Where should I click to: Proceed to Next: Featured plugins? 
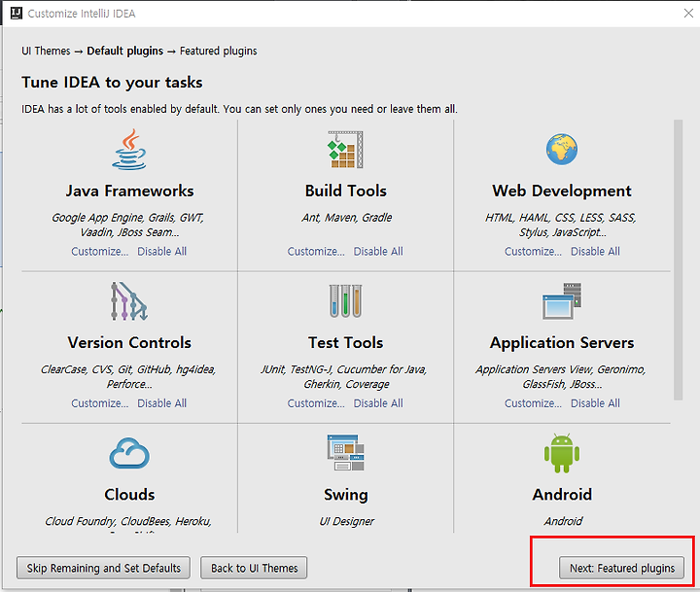pos(621,568)
